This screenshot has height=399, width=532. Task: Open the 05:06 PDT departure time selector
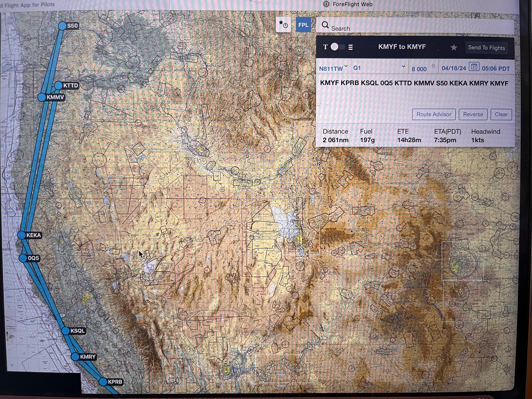point(495,69)
